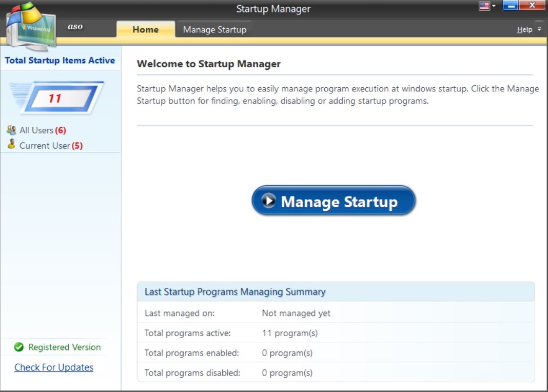Click the Startup Manager application logo
The height and width of the screenshot is (392, 548).
tap(30, 26)
